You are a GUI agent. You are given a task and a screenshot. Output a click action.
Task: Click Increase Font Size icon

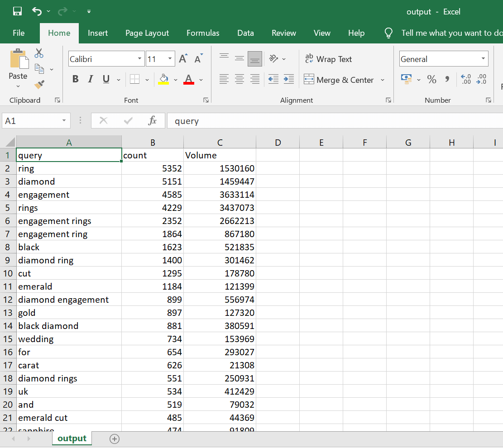183,58
